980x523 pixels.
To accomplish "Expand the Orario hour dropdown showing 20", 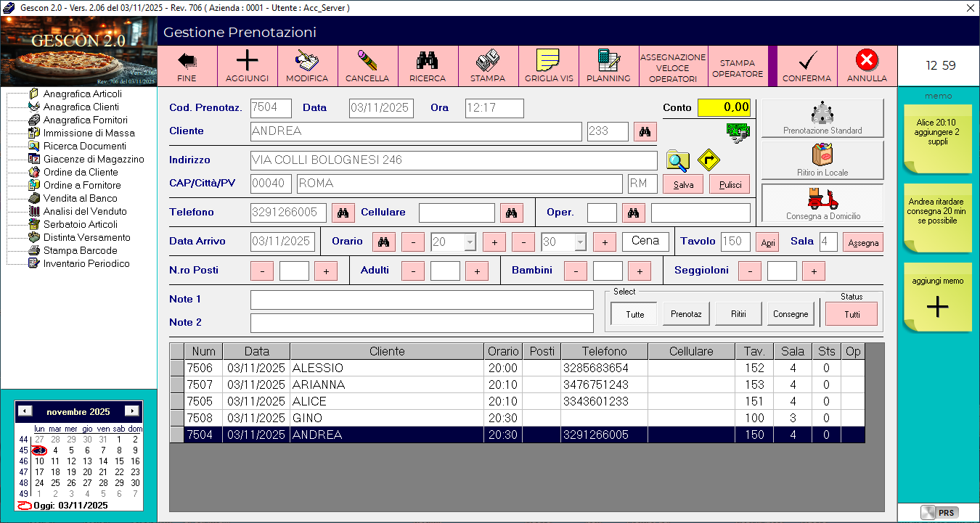I will coord(470,242).
